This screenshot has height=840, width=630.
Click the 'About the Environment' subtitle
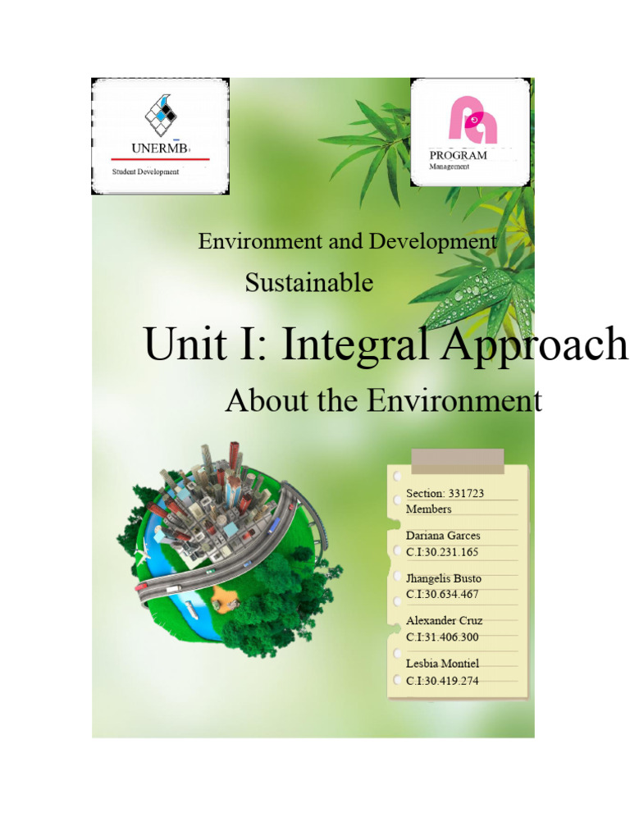[x=384, y=400]
